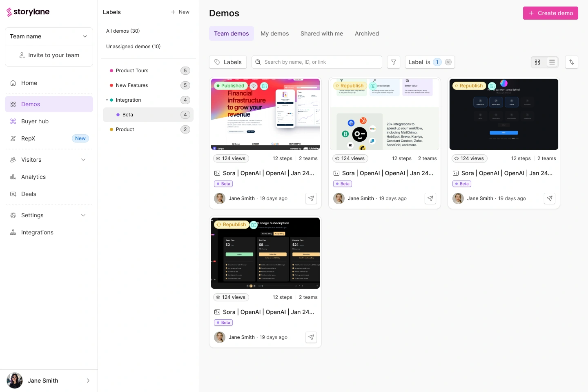The image size is (588, 392).
Task: Expand the Settings menu
Action: click(x=49, y=215)
